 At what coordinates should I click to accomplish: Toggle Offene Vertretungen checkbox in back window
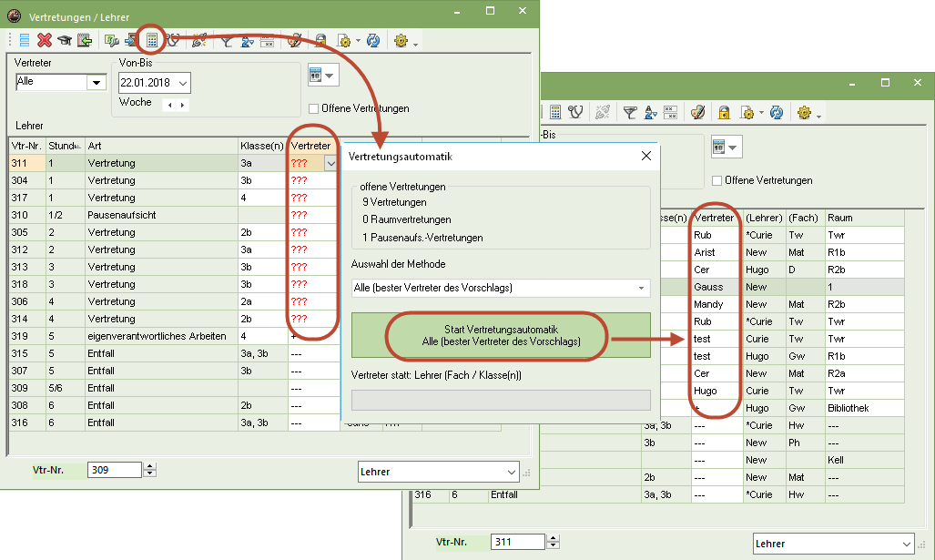pos(717,180)
